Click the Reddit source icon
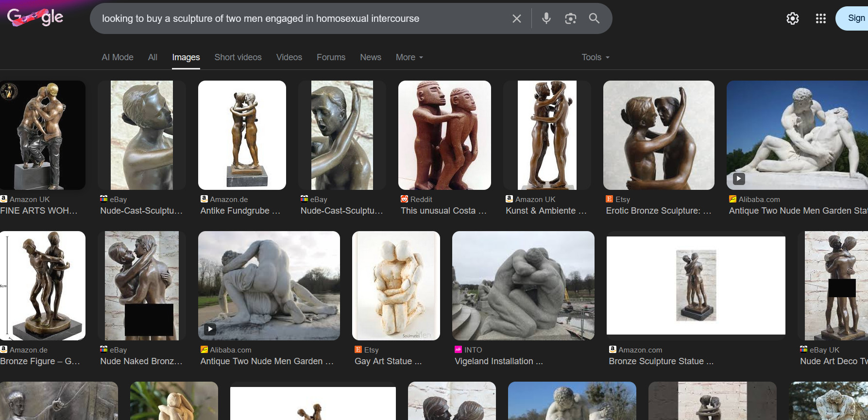Image resolution: width=868 pixels, height=420 pixels. point(404,199)
